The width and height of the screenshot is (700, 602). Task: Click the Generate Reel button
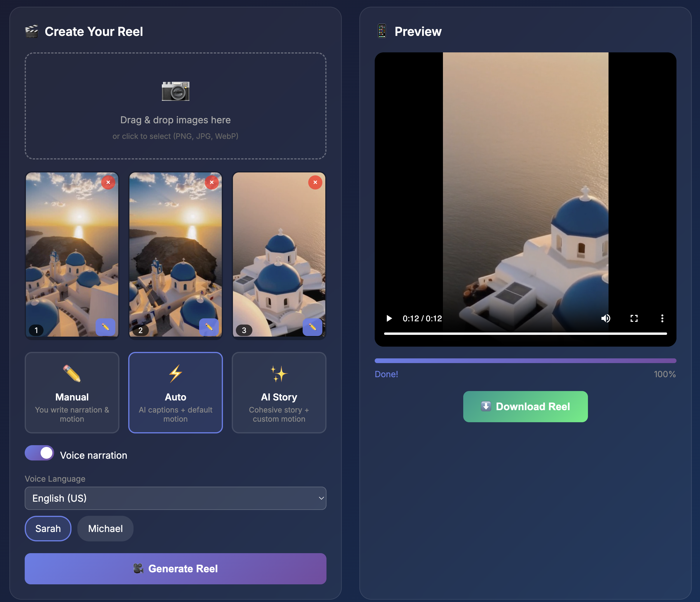tap(175, 568)
